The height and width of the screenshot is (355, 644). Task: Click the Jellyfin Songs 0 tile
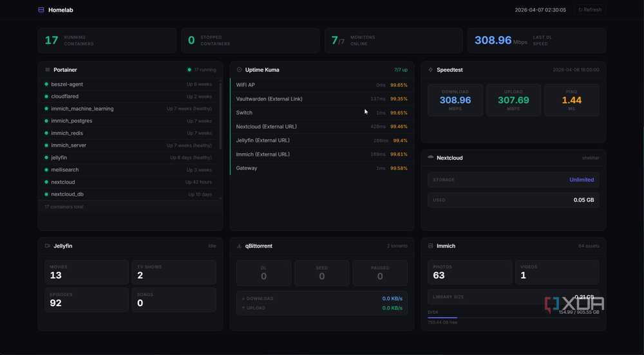[174, 300]
